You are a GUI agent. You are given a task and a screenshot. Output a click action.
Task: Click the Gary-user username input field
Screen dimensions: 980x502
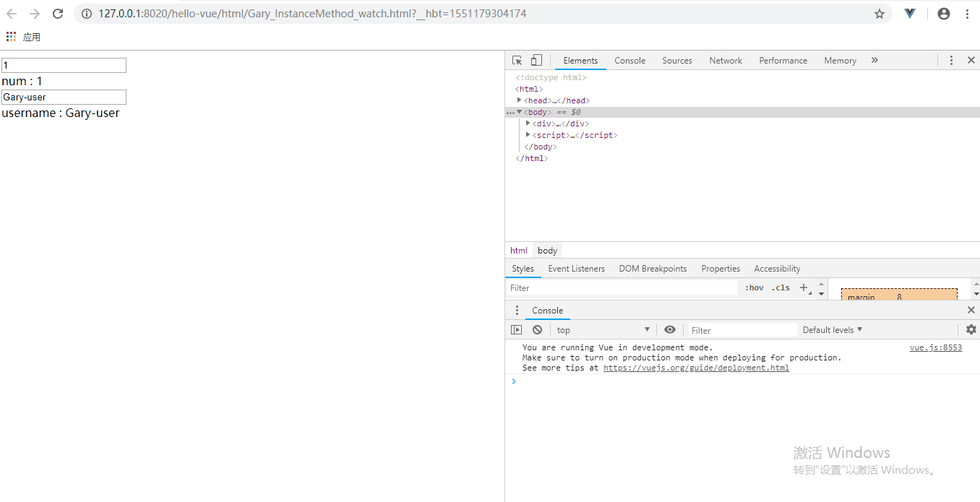[64, 98]
